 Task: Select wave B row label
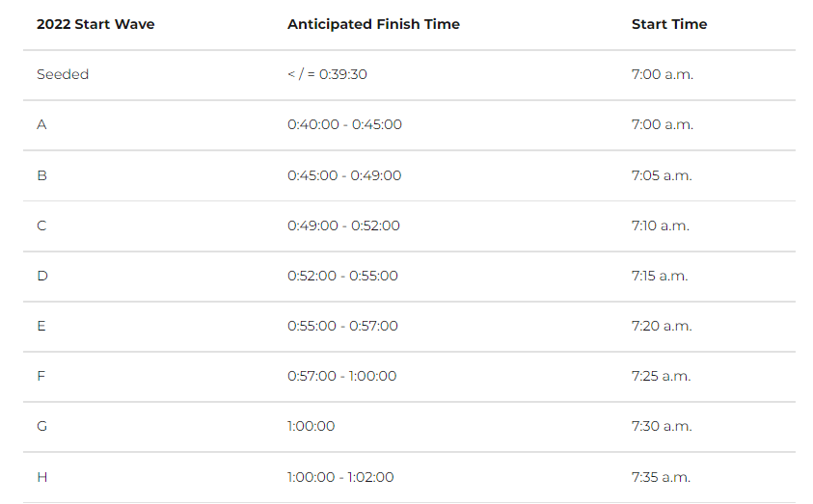[x=42, y=175]
